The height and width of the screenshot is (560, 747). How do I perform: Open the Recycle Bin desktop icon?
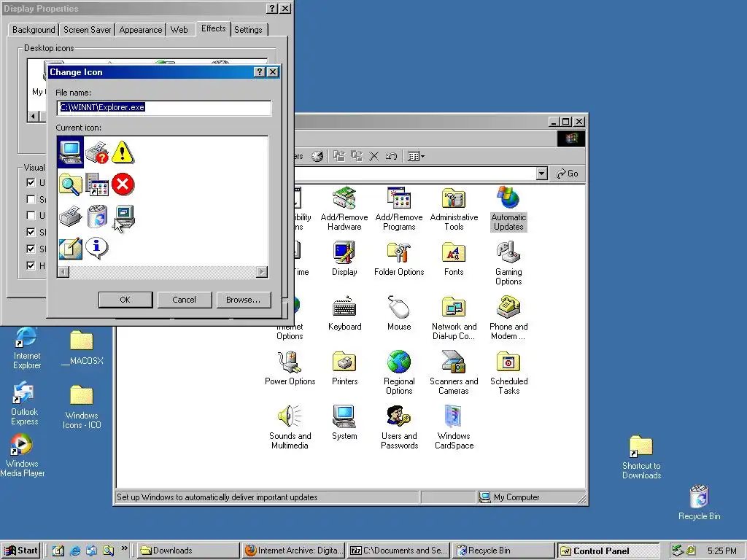click(x=700, y=502)
